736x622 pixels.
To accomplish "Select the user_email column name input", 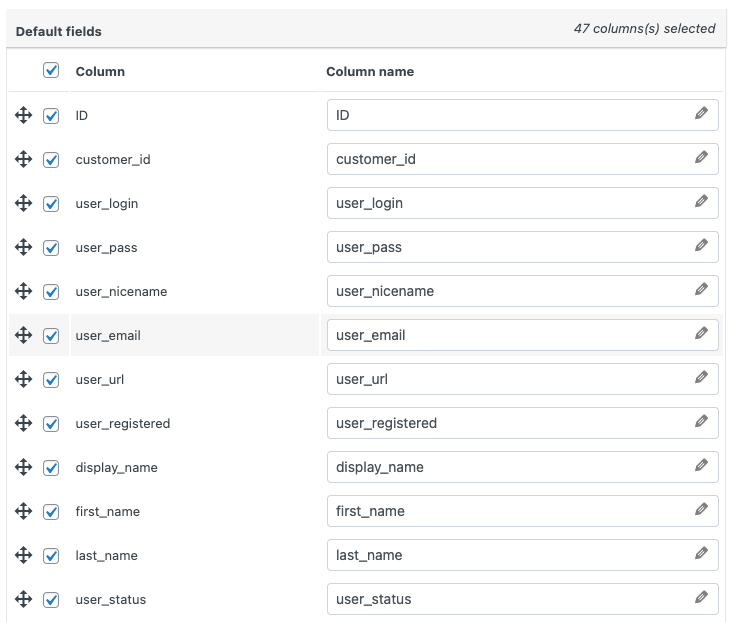I will coord(522,335).
